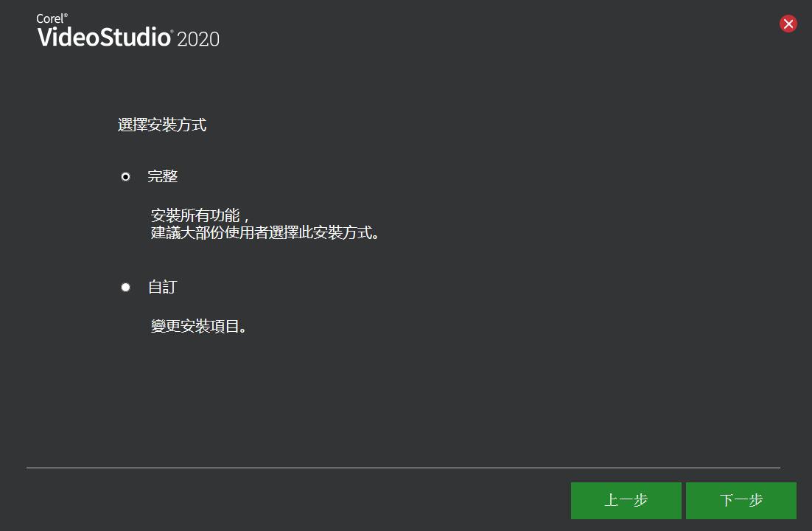This screenshot has height=531, width=812.
Task: Close the VideoStudio installer with red X
Action: click(x=788, y=24)
